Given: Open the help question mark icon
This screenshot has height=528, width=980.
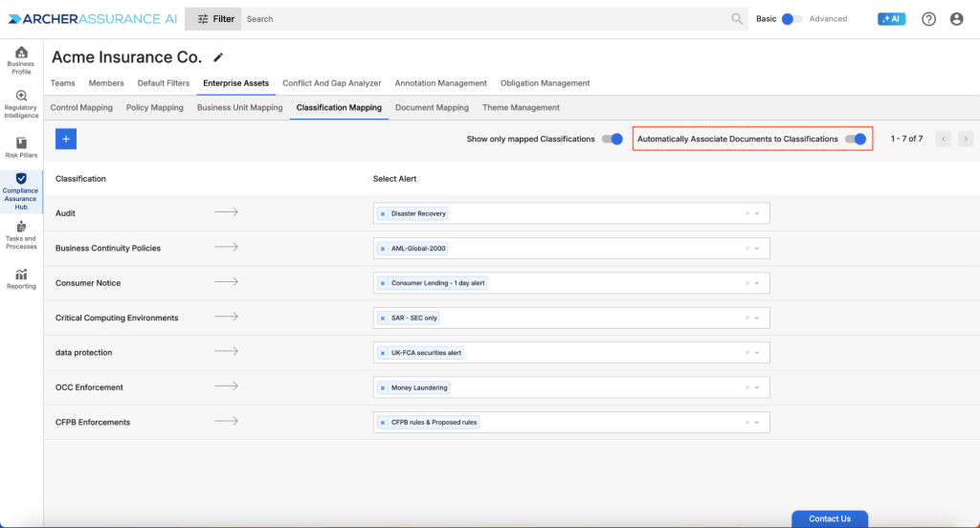Looking at the screenshot, I should [x=928, y=19].
